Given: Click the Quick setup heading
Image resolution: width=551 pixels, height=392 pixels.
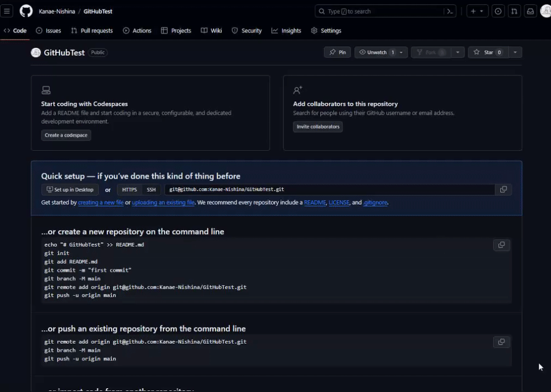Looking at the screenshot, I should pos(141,176).
